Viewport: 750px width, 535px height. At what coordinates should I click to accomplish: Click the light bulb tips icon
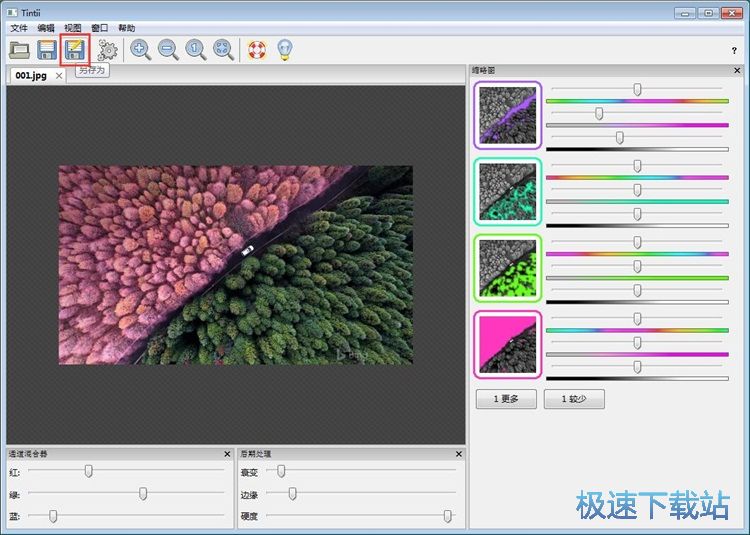click(285, 49)
